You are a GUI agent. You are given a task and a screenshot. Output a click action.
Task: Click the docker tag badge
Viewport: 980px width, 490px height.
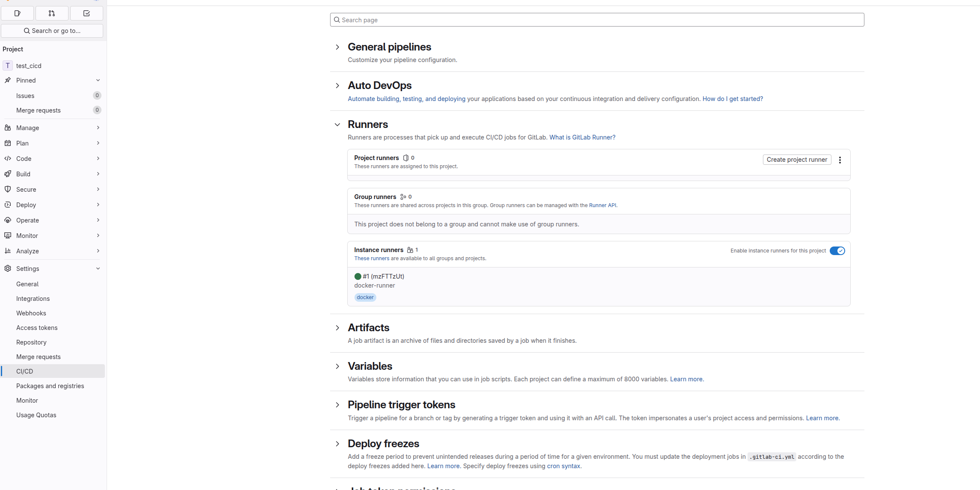tap(365, 297)
